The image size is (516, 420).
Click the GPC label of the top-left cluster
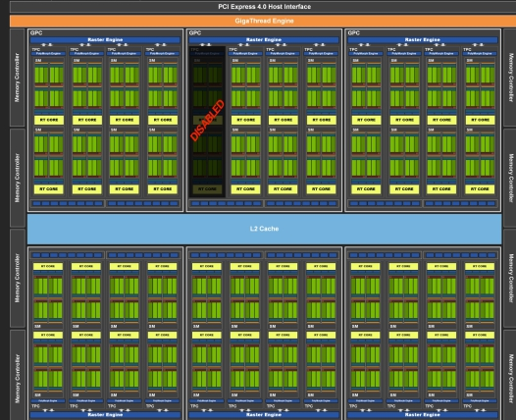(x=36, y=33)
